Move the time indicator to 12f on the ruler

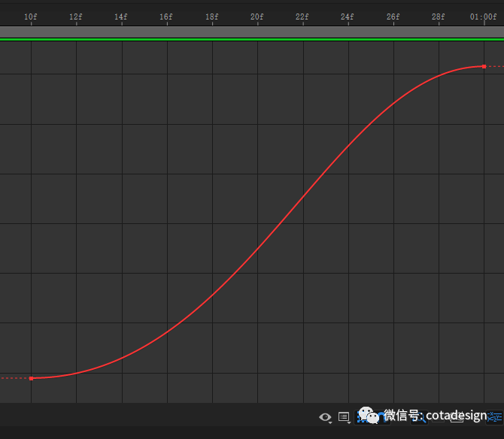pos(76,17)
